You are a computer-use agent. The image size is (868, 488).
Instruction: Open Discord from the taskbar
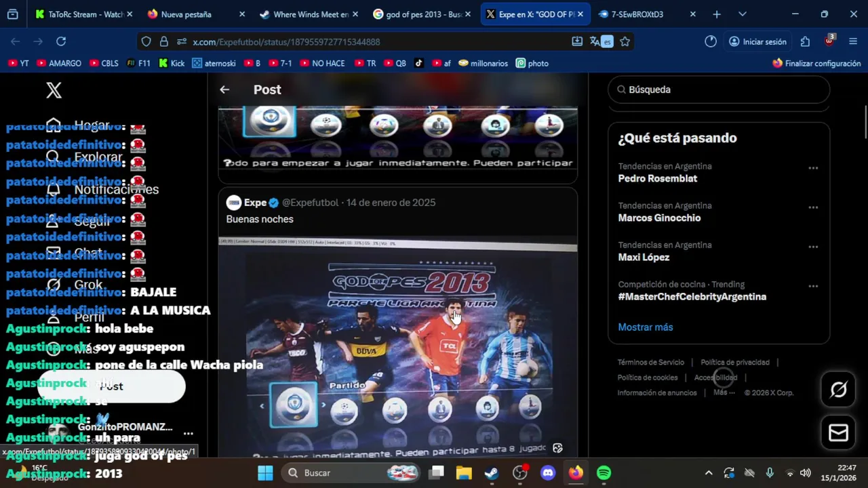(548, 473)
